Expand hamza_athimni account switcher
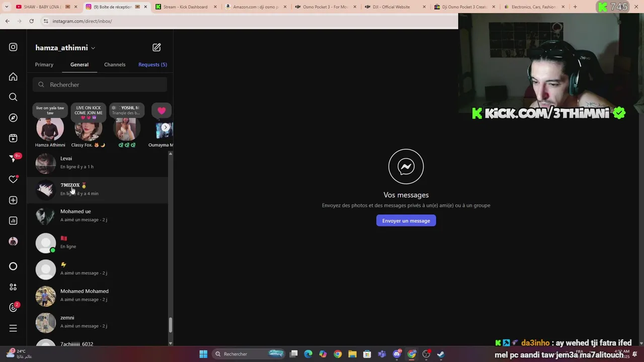 (x=65, y=48)
